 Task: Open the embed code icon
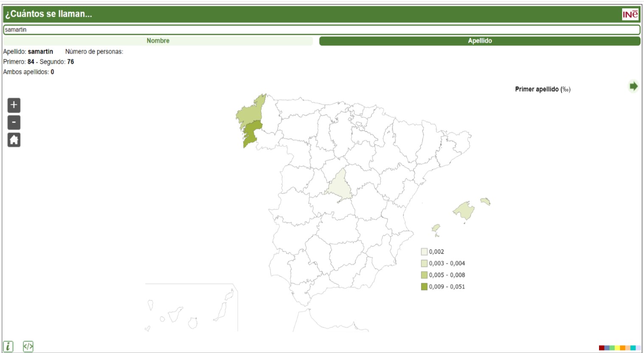point(28,346)
